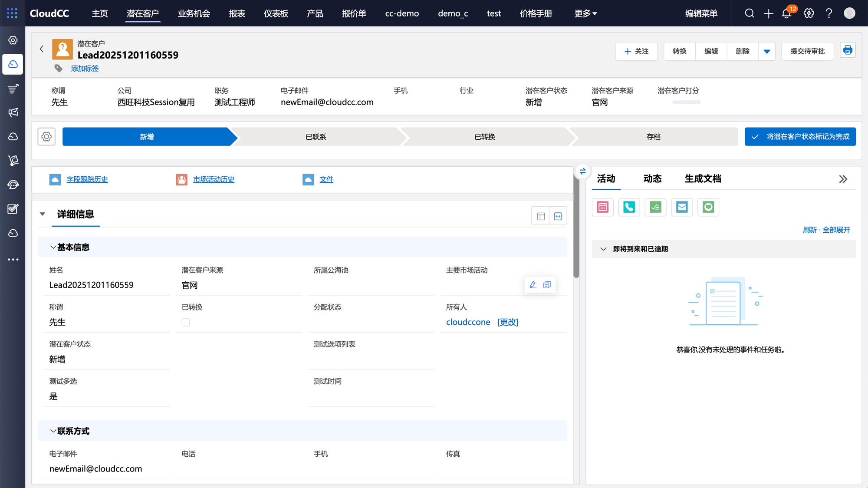Mark lead status complete with 将潜在客户状态标记为完成
Viewport: 868px width, 488px height.
coord(800,137)
